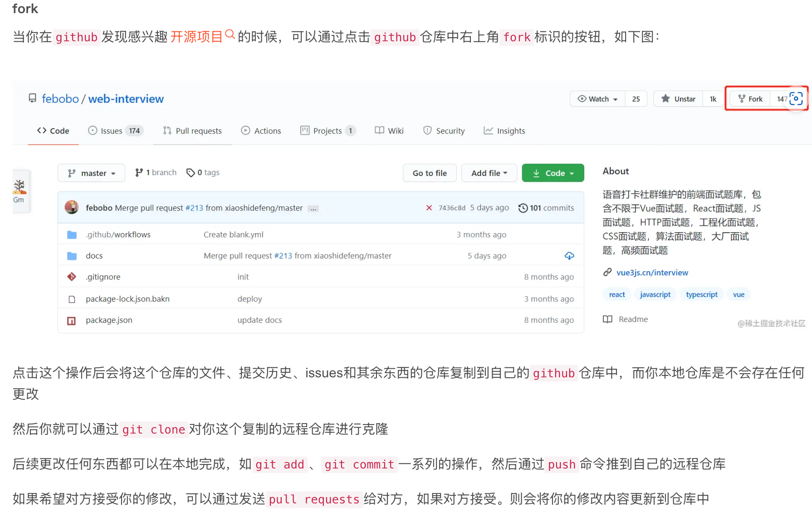Open the Projects tab
Screen dimensions: 812x517
pyautogui.click(x=328, y=131)
